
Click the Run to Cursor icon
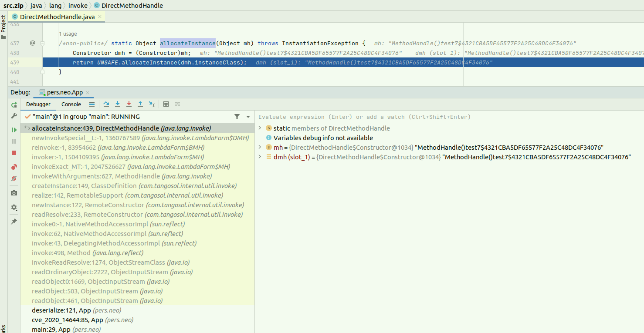point(152,104)
